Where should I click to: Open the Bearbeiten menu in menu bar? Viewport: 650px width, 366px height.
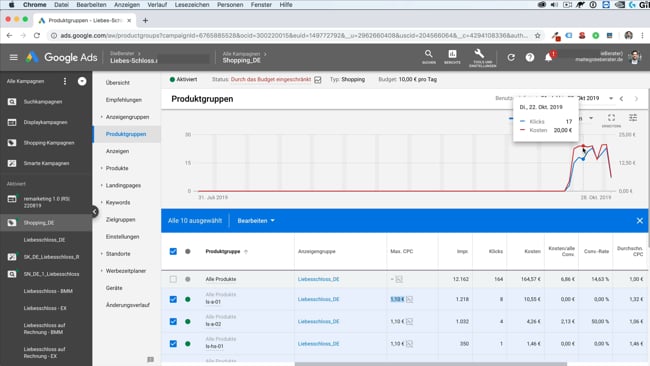pos(91,5)
